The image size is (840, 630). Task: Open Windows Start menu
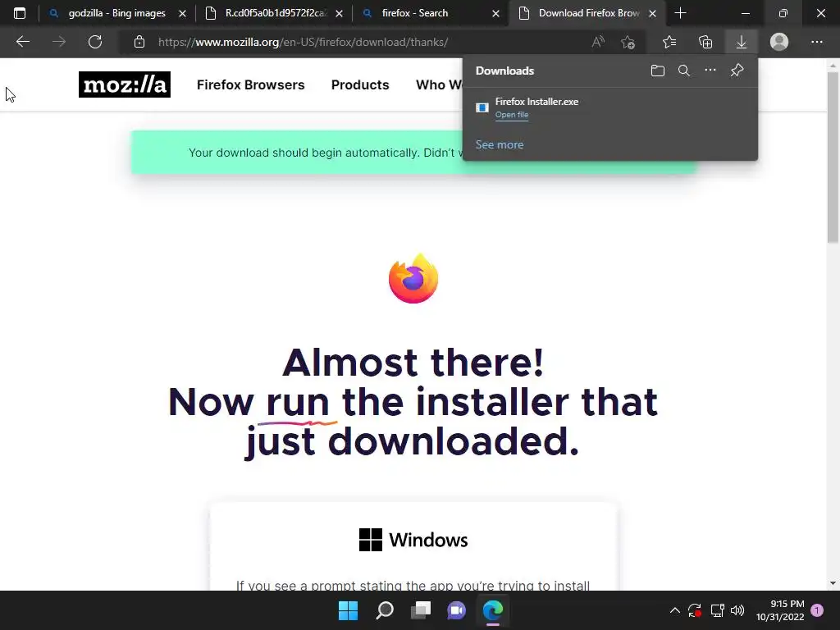coord(348,610)
